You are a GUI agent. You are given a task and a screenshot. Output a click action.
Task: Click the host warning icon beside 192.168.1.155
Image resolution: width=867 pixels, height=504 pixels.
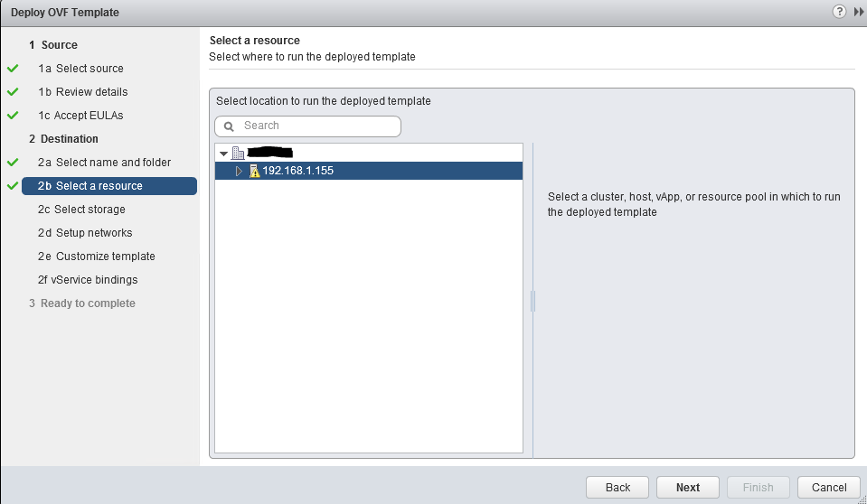[254, 171]
